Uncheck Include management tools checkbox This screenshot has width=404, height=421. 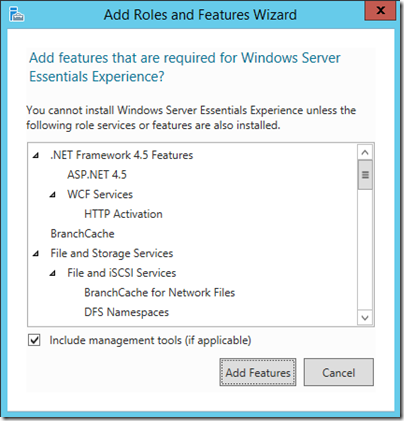(x=34, y=340)
